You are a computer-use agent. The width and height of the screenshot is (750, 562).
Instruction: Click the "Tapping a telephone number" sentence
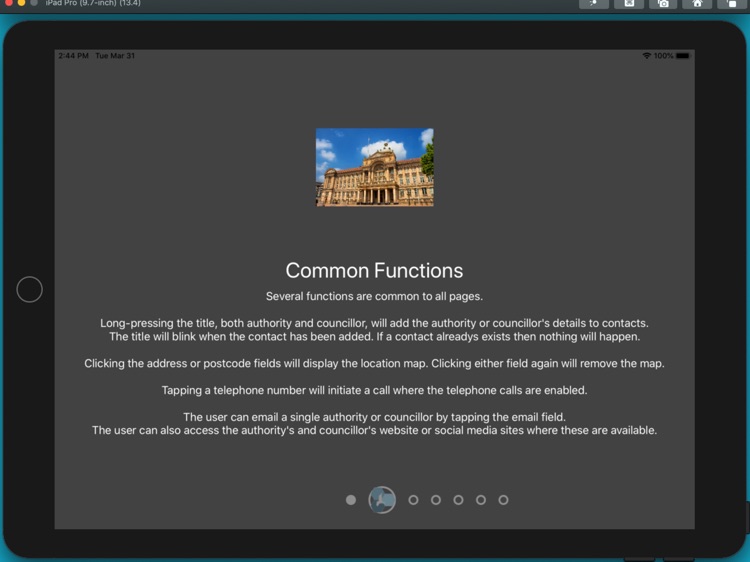coord(374,390)
